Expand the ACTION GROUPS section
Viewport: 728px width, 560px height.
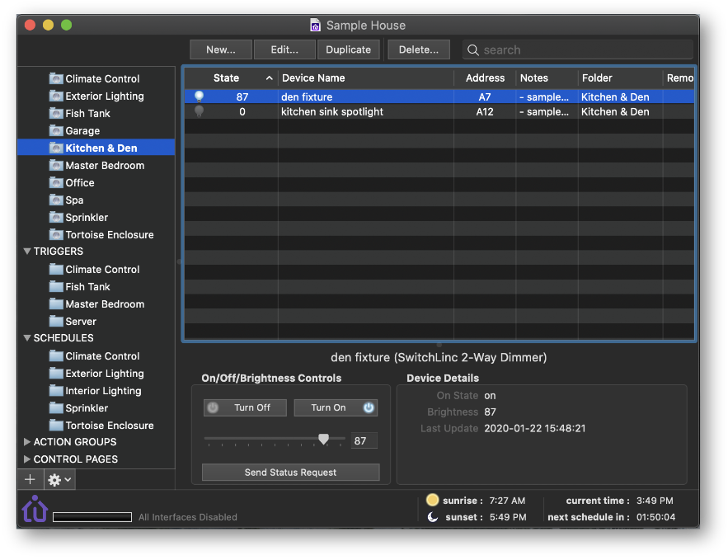point(27,441)
